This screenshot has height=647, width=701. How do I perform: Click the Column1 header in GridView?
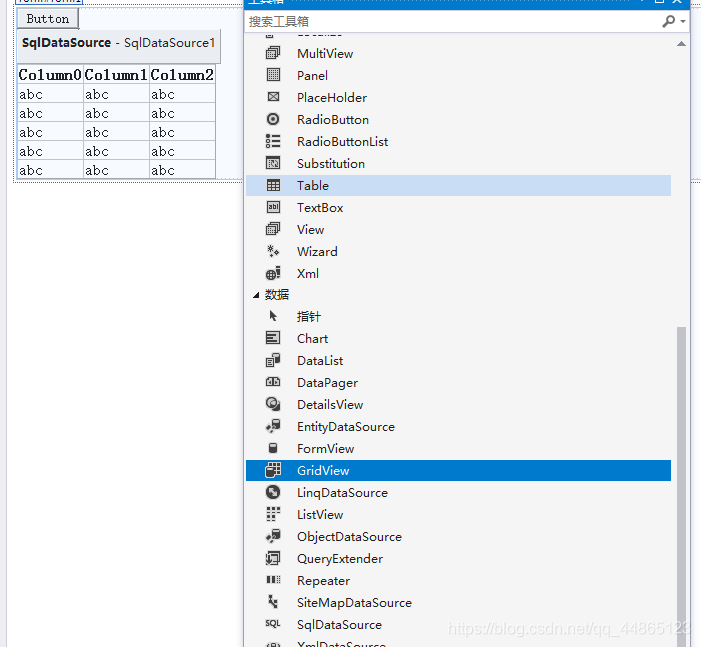coord(116,75)
